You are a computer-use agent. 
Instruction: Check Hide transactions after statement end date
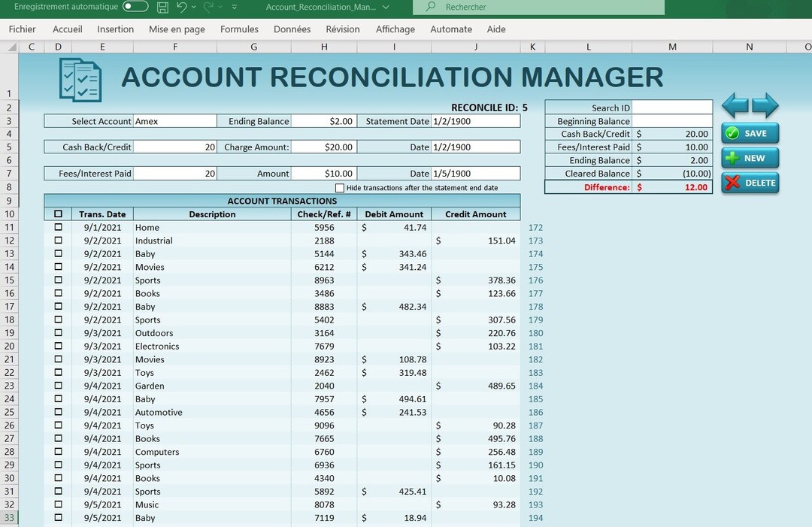click(x=340, y=188)
